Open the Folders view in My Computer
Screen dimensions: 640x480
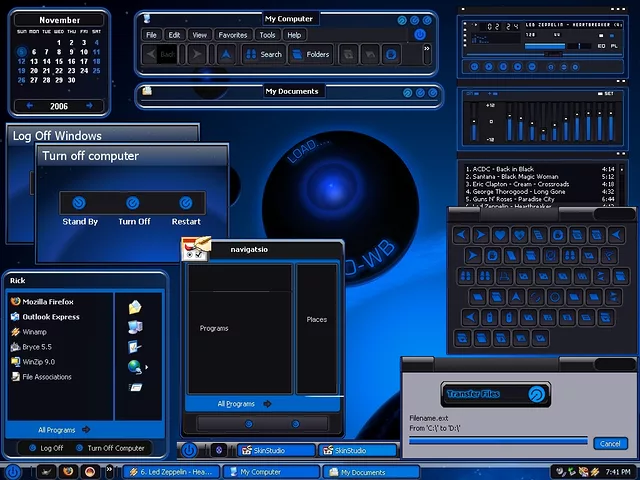311,55
